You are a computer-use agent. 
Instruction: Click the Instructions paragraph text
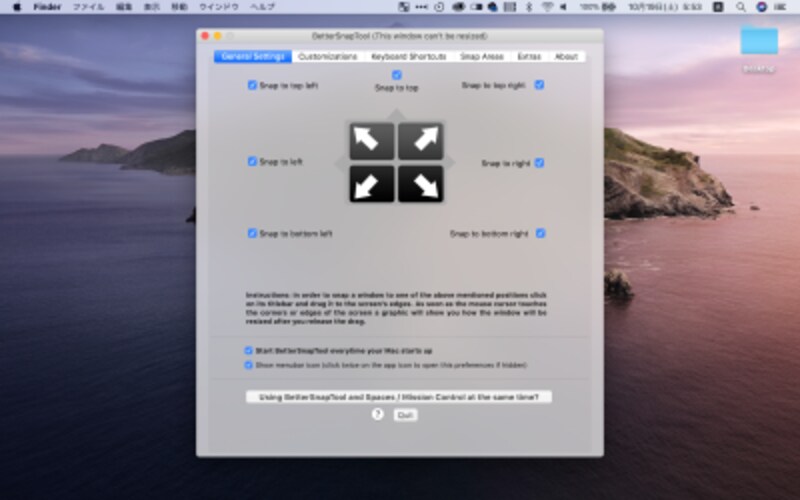tap(396, 308)
